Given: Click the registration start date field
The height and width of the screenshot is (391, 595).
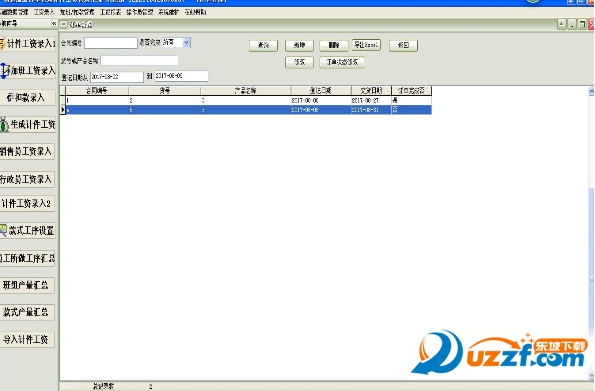Looking at the screenshot, I should point(117,77).
